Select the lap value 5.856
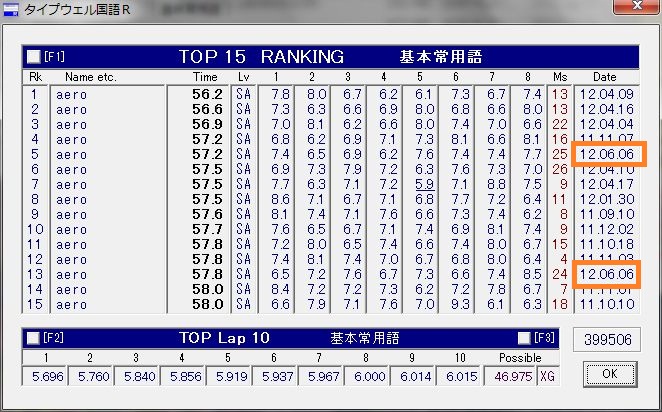 [185, 377]
